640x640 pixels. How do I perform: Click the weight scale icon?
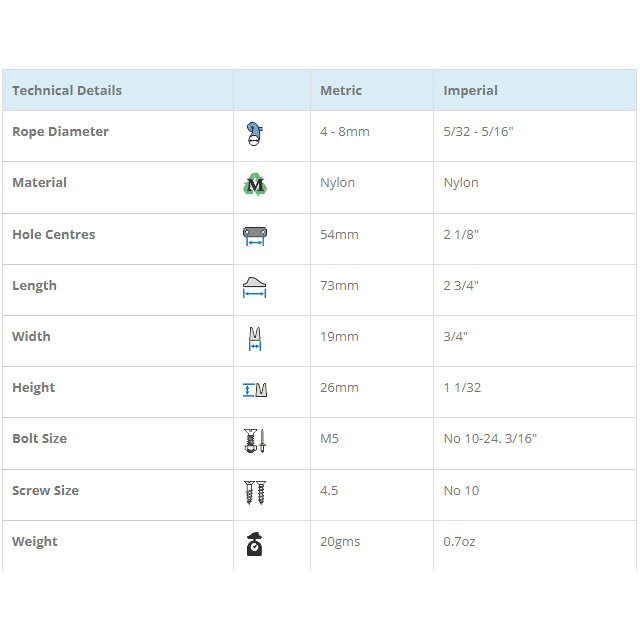(255, 543)
